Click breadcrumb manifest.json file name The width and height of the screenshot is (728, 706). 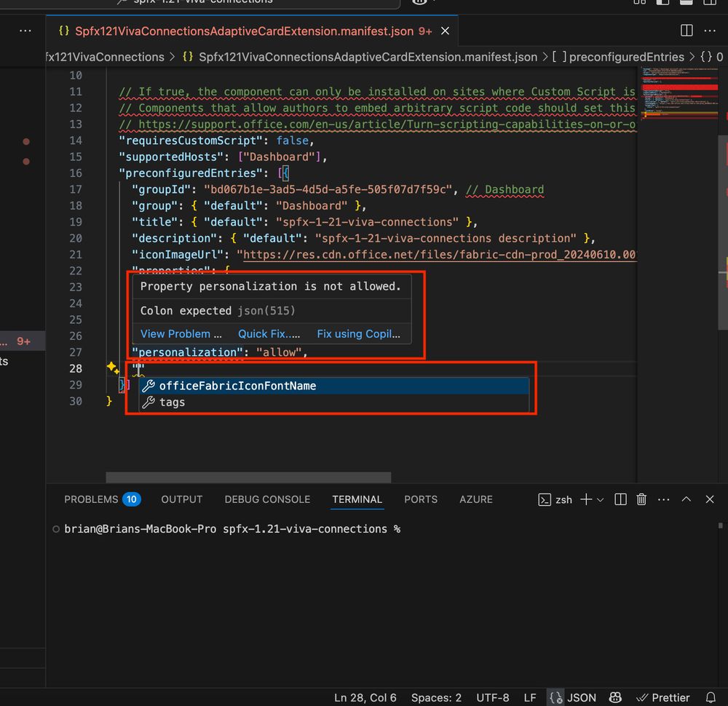368,57
